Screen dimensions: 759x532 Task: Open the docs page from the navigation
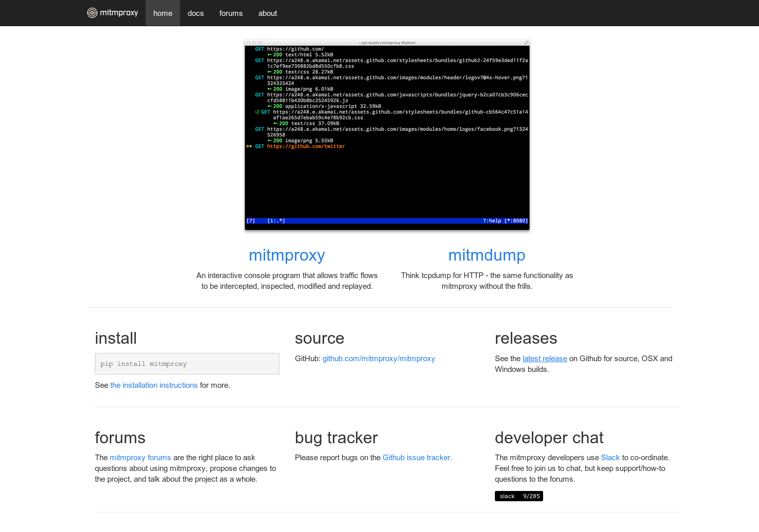pos(195,13)
